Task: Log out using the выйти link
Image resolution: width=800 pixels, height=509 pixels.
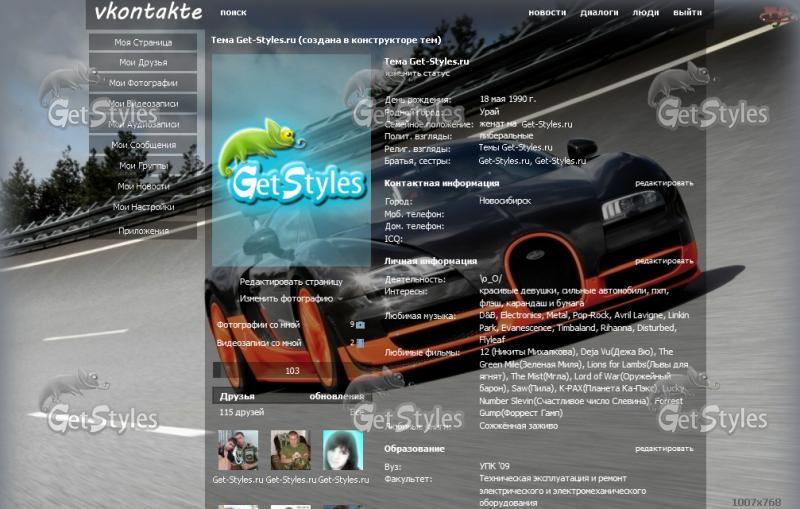Action: 687,12
